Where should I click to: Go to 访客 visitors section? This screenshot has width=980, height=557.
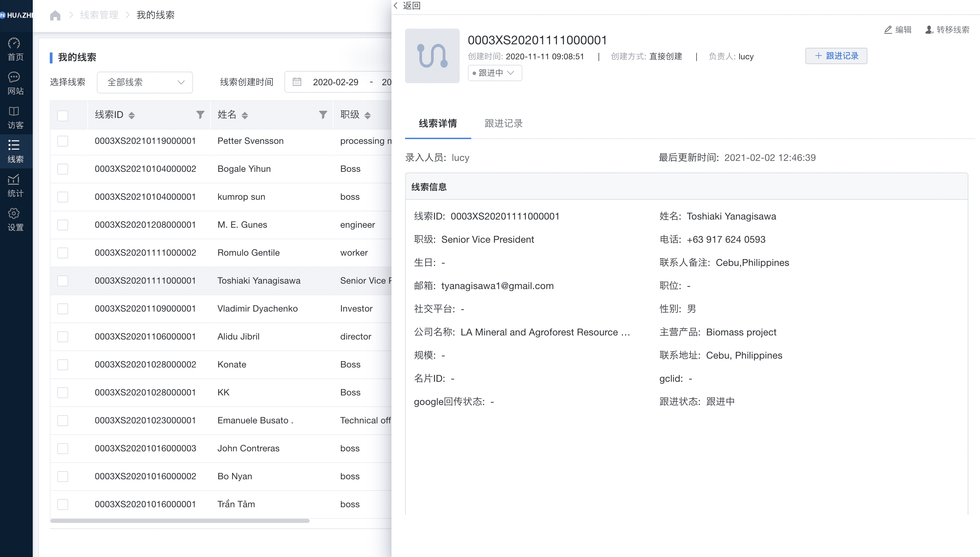15,117
